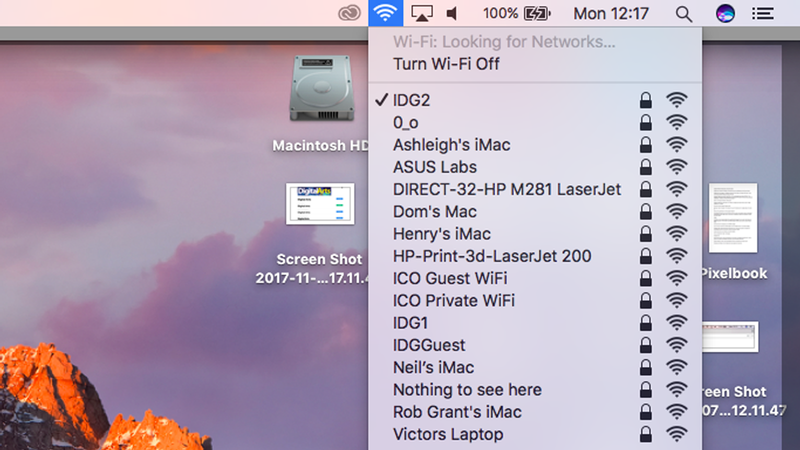Screen dimensions: 800x450
Task: Select the Macintosh HD drive icon
Action: [x=321, y=88]
